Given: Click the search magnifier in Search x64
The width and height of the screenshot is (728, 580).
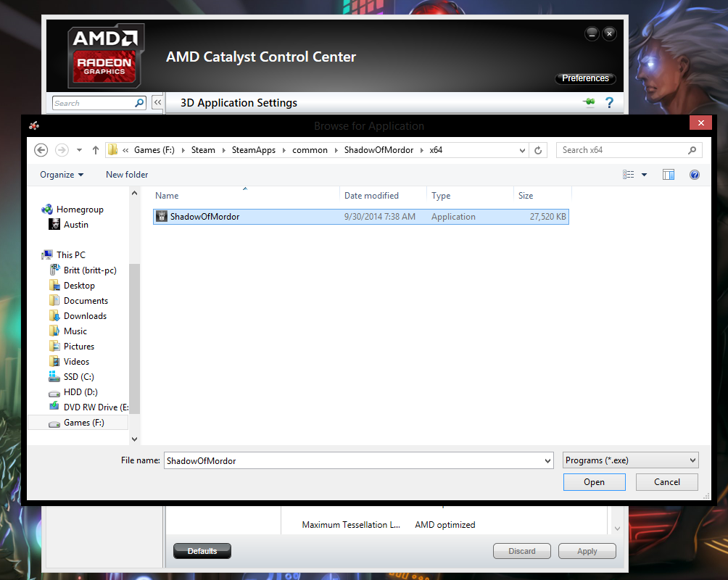Looking at the screenshot, I should (692, 150).
